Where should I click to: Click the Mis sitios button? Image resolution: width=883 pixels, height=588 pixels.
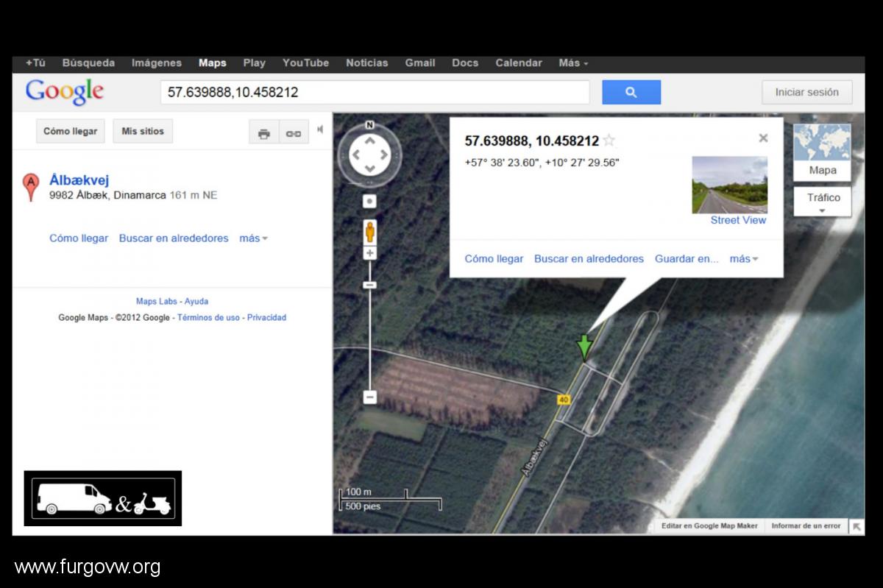(143, 131)
